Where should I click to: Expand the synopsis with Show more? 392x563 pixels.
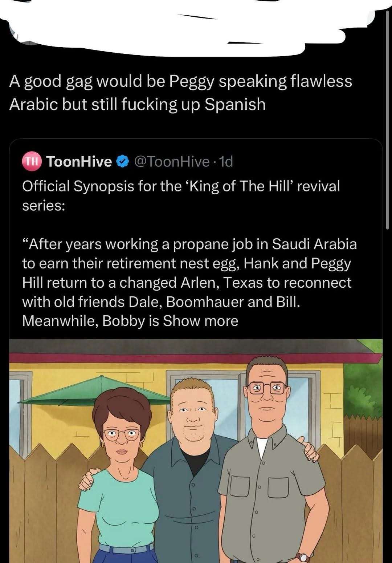200,321
